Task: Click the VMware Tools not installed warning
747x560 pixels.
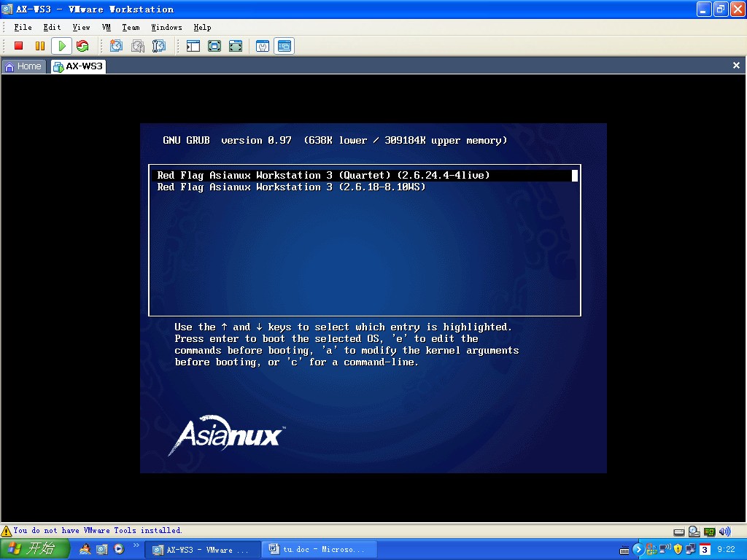Action: tap(98, 530)
